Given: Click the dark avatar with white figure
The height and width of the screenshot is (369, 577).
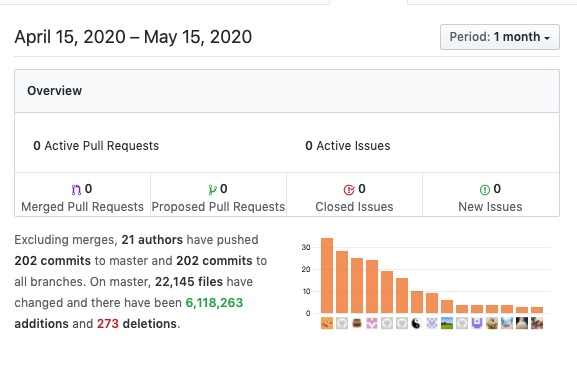Looking at the screenshot, I should click(x=522, y=323).
